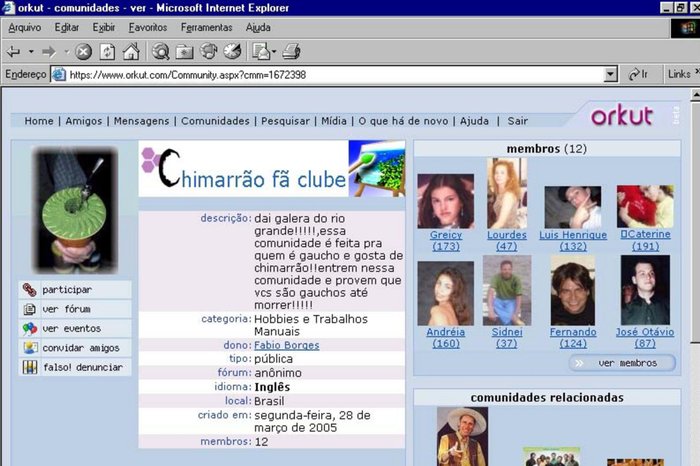This screenshot has height=466, width=700.
Task: Click the participar icon
Action: tap(29, 290)
